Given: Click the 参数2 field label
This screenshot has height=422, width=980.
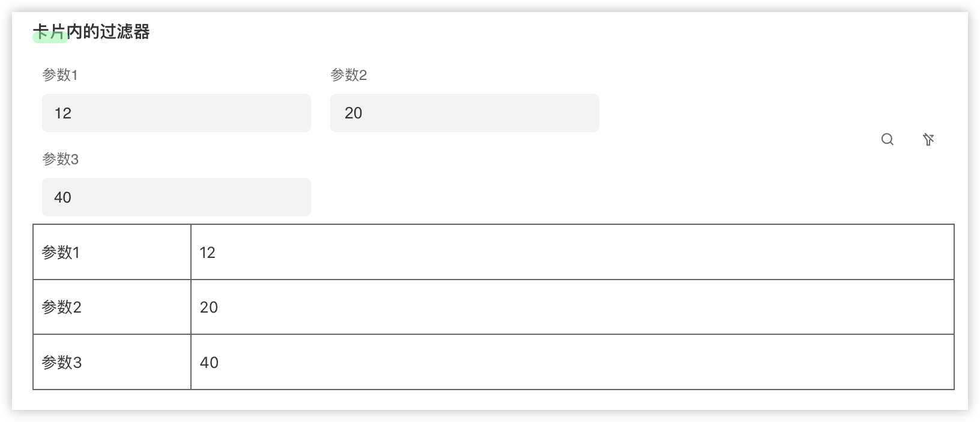Looking at the screenshot, I should 349,76.
